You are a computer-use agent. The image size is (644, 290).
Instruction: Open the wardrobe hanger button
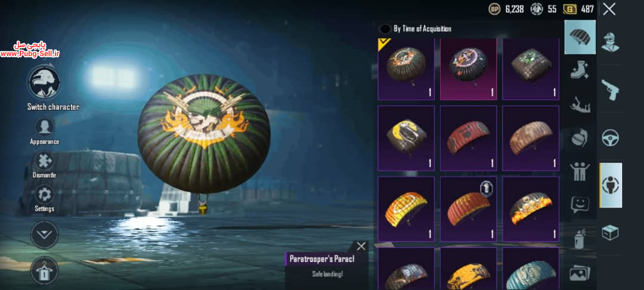(44, 271)
